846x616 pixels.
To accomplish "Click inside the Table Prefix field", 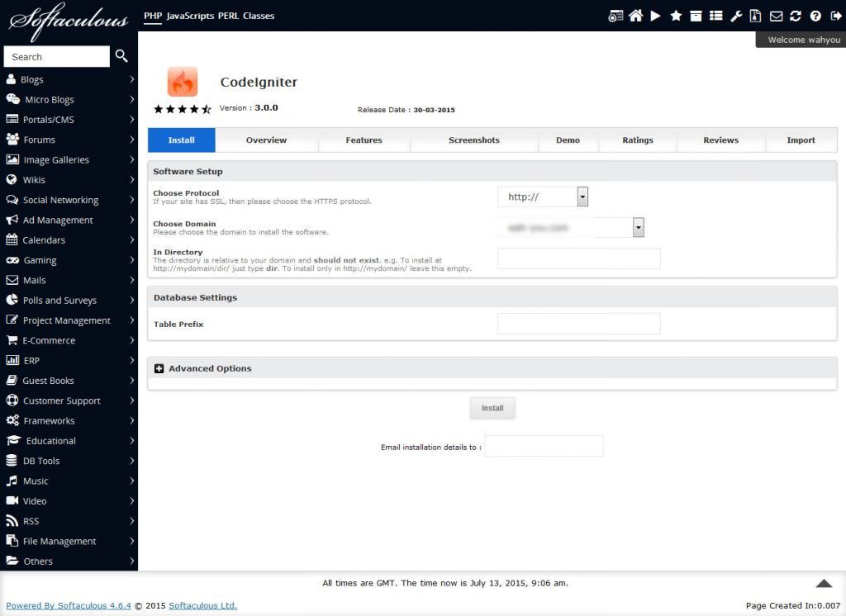I will (578, 324).
